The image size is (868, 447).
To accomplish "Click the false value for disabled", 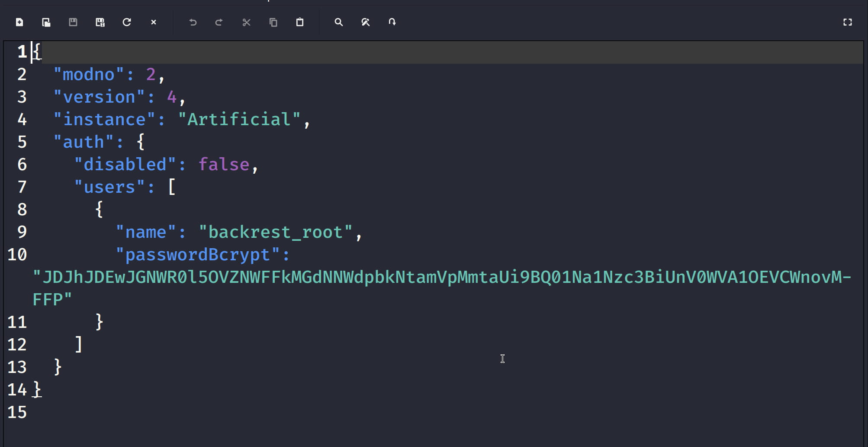I will (224, 165).
